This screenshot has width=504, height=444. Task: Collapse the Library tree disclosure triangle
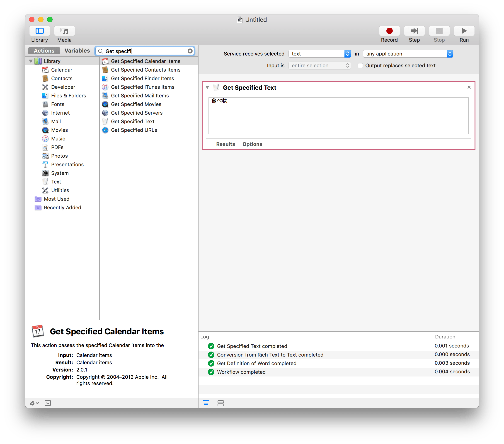coord(31,61)
